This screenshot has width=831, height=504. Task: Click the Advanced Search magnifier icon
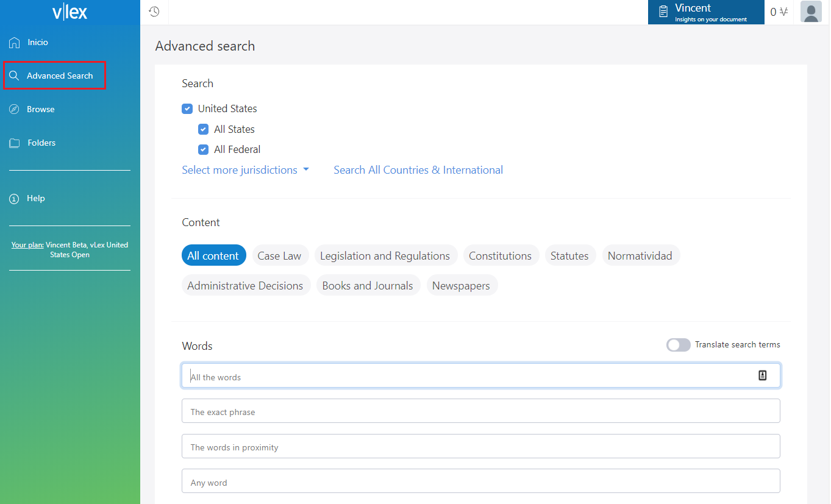(15, 76)
